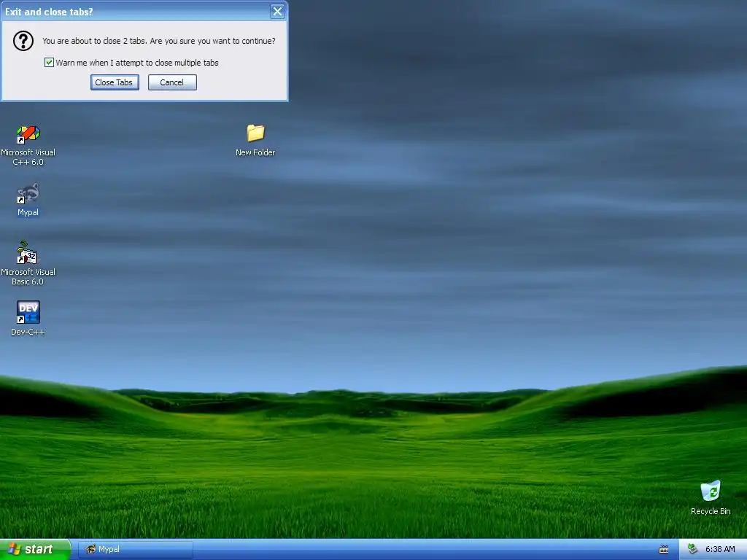This screenshot has height=560, width=747.
Task: Click the network connection tray icon
Action: [x=693, y=549]
